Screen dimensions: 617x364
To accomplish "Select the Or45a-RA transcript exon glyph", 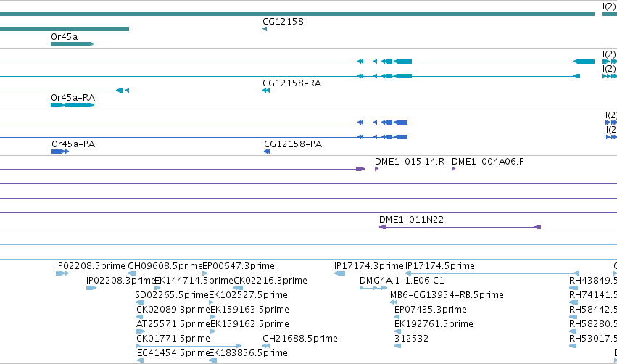I will pyautogui.click(x=73, y=105).
